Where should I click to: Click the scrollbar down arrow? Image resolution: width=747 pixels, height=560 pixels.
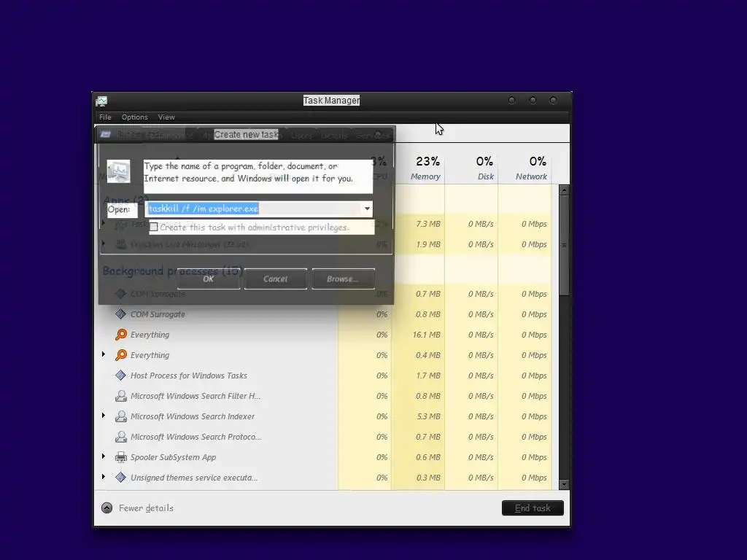[x=564, y=485]
